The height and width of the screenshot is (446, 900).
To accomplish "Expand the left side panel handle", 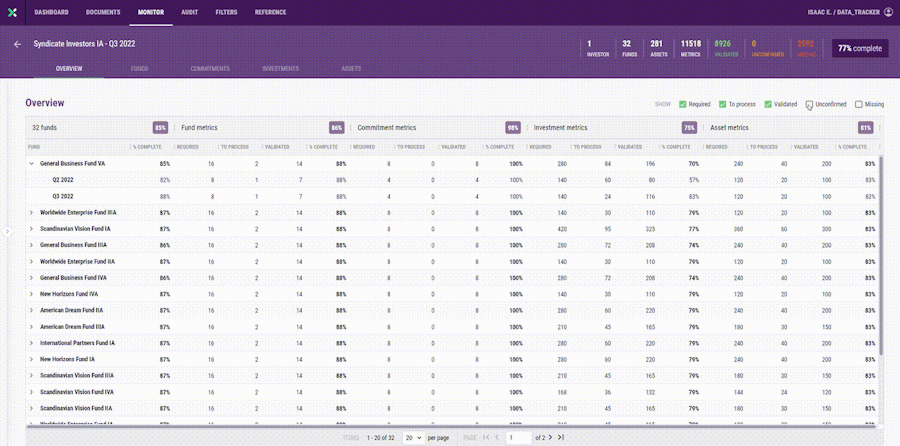I will (7, 231).
